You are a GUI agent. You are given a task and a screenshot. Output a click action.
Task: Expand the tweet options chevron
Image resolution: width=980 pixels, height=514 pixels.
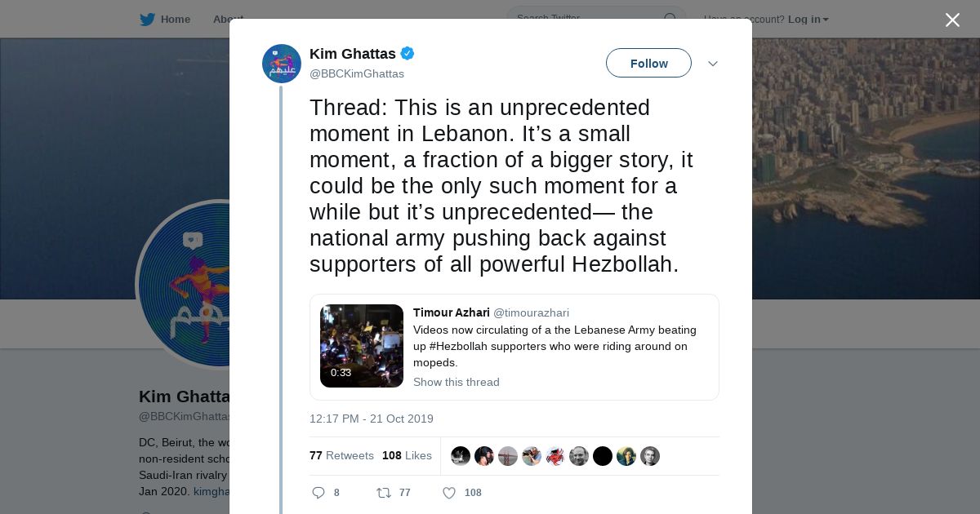(712, 64)
